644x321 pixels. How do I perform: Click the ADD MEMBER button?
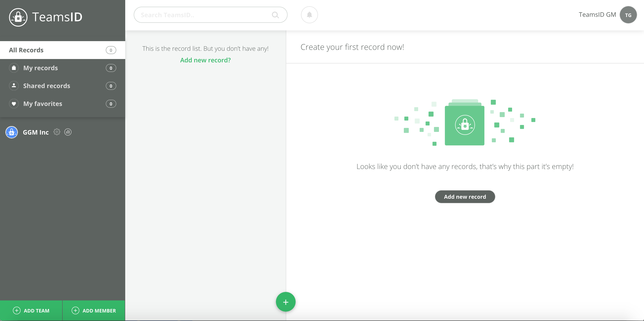coord(93,310)
